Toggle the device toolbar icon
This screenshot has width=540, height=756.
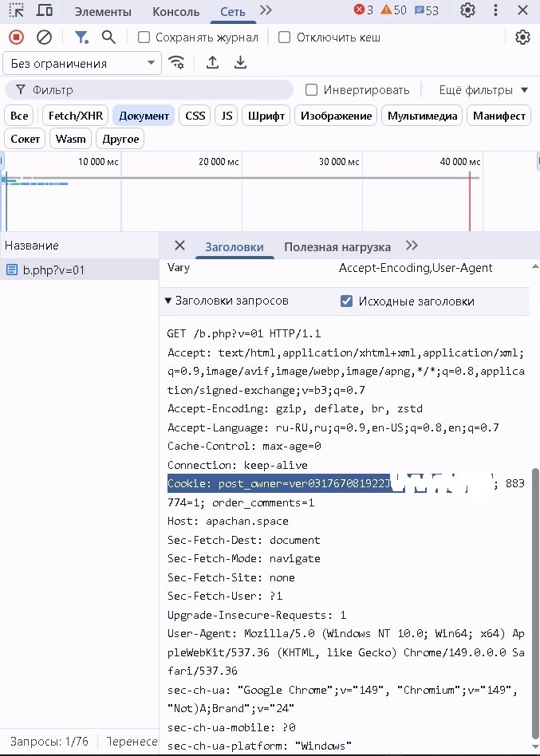click(x=45, y=10)
